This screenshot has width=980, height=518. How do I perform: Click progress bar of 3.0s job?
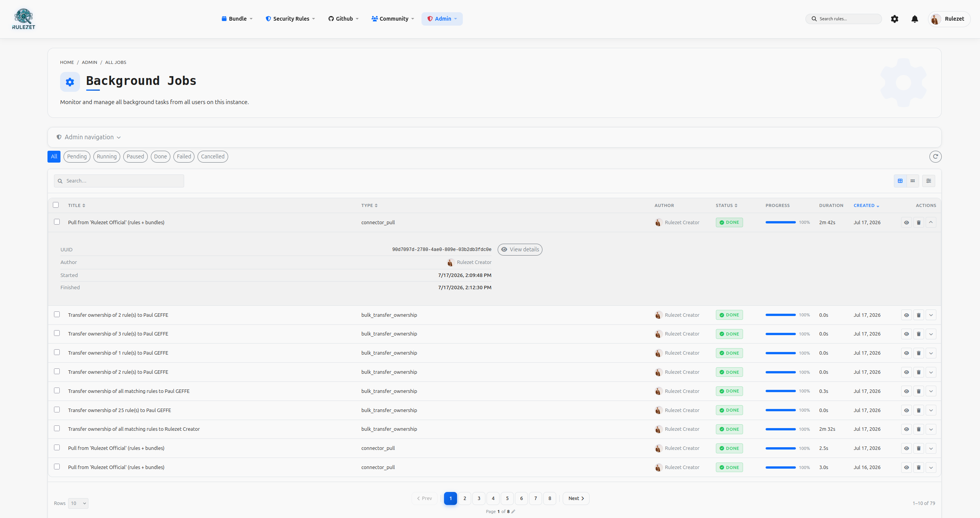781,468
